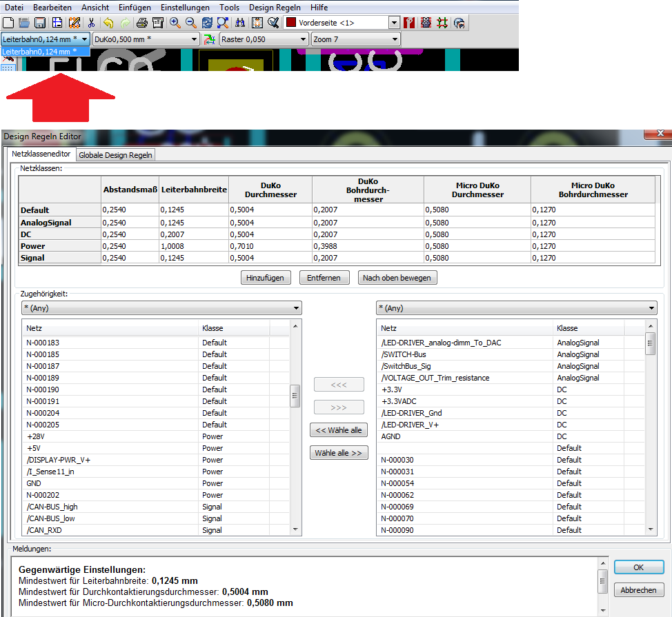The height and width of the screenshot is (617, 672).
Task: Open the DuKo 0,500 mm dropdown
Action: 146,39
